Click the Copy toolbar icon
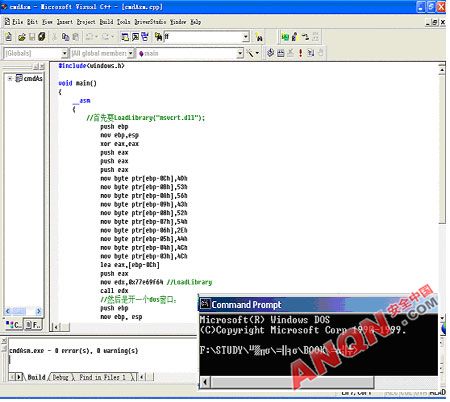The width and height of the screenshot is (450, 402). coord(65,37)
